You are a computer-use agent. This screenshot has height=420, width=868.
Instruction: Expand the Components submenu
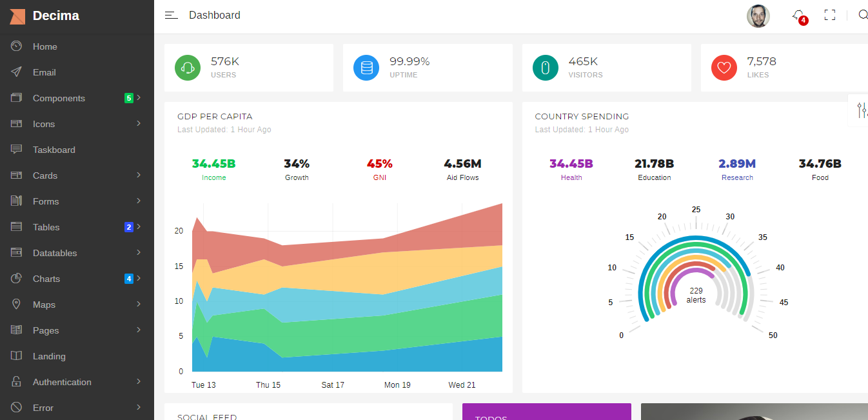coord(59,98)
